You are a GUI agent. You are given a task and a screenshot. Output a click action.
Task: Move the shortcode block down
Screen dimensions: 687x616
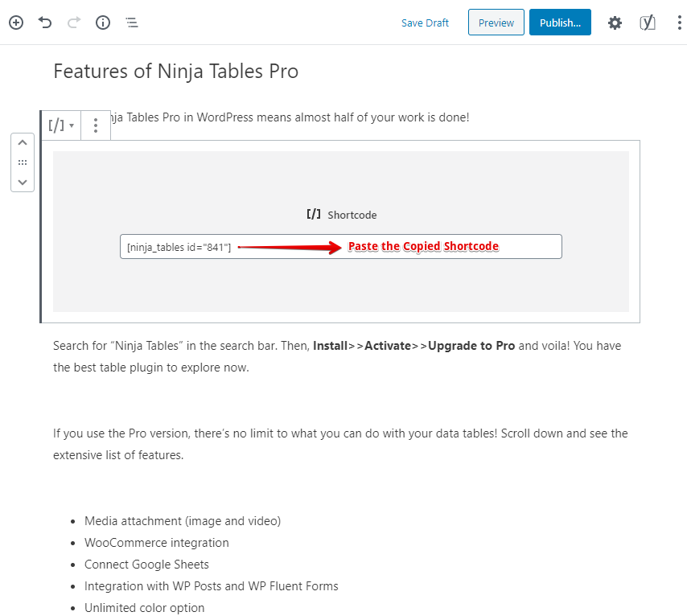point(23,182)
